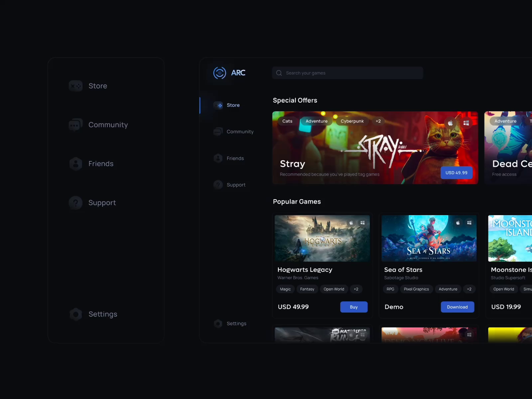Toggle the RPG tag on Sea of Stars
The width and height of the screenshot is (532, 399).
click(x=390, y=289)
